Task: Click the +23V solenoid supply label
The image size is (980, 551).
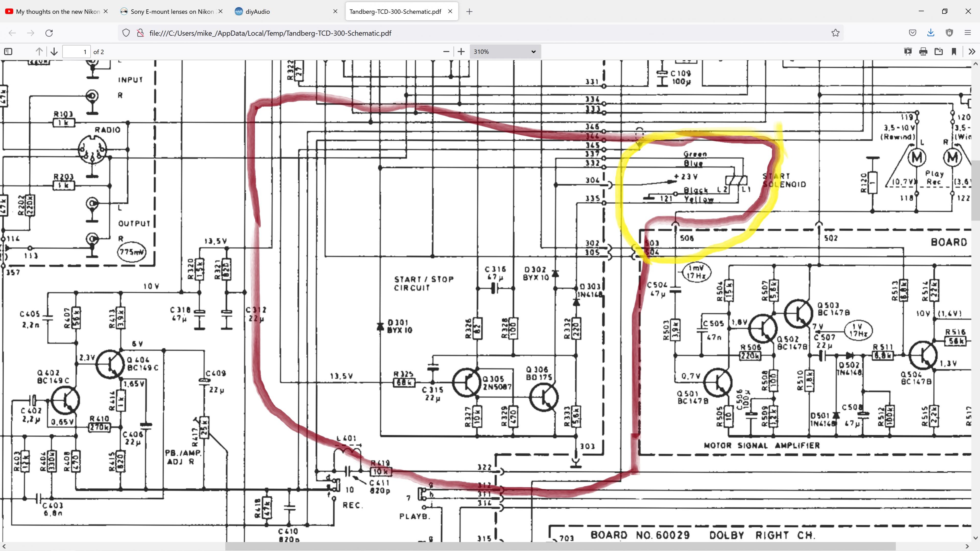Action: (686, 176)
